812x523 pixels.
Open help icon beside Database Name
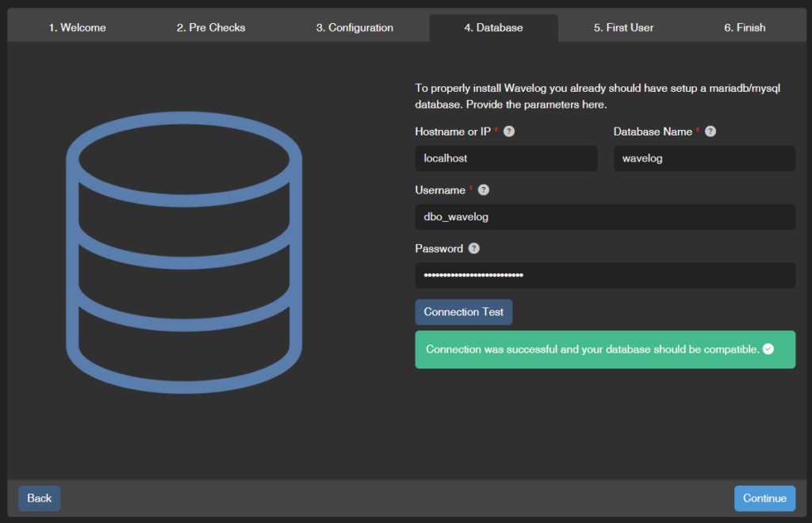tap(710, 132)
